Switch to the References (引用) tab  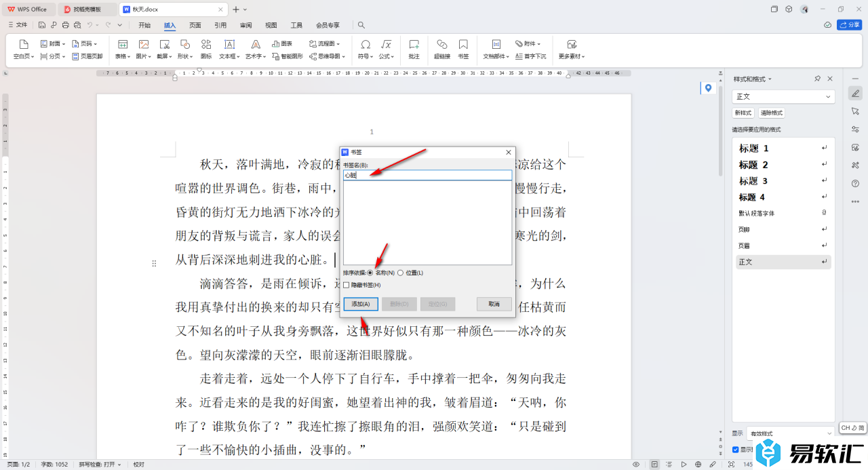click(x=220, y=25)
